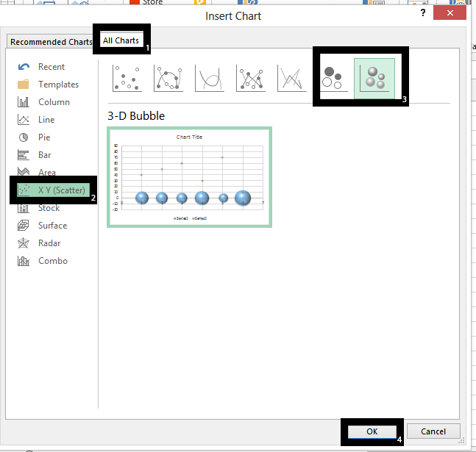Select the Surface chart category

click(43, 226)
